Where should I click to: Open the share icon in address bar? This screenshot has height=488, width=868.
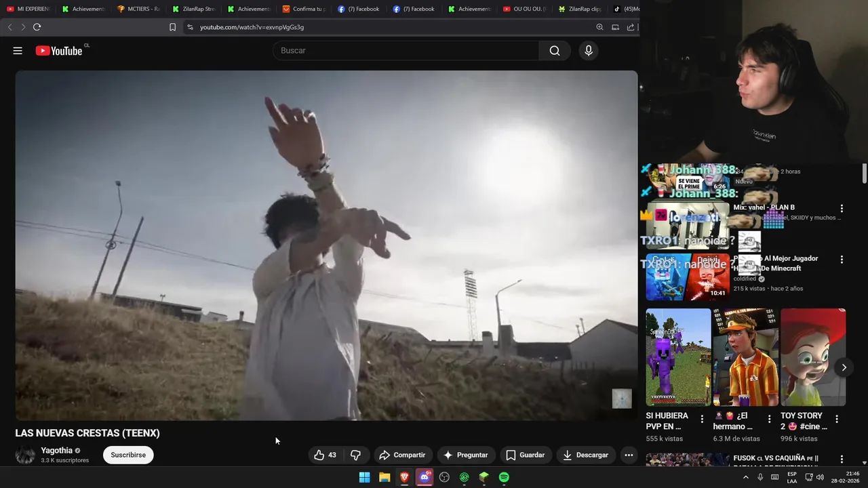tap(631, 27)
